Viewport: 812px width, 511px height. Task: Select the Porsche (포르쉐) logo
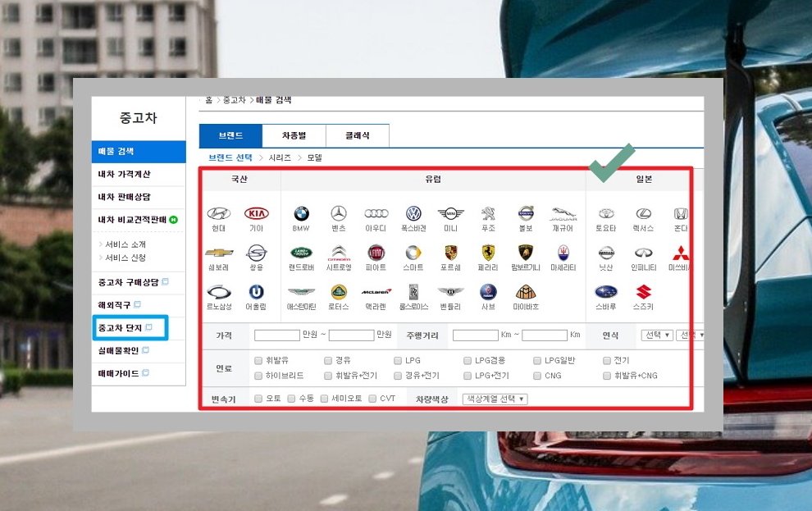click(450, 253)
